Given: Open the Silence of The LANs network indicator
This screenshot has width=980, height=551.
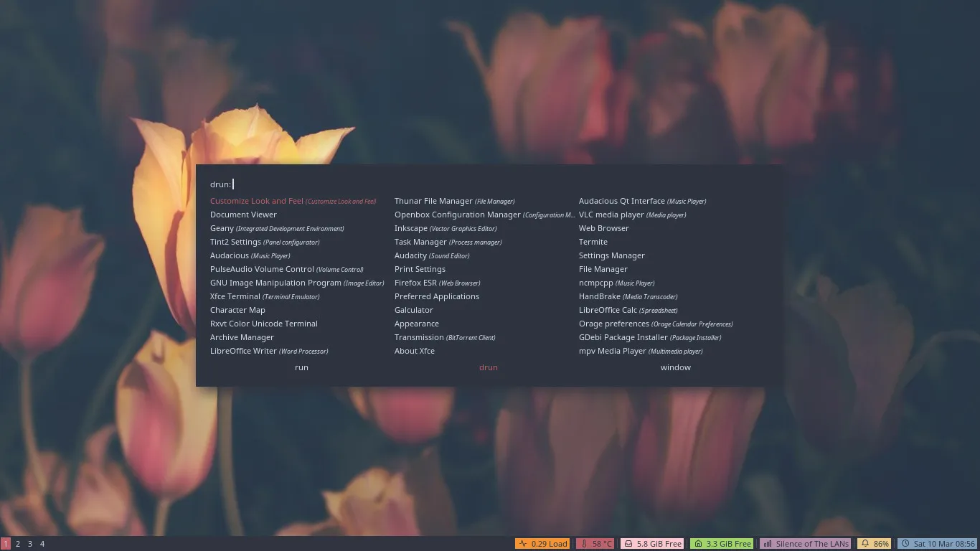Looking at the screenshot, I should coord(806,544).
